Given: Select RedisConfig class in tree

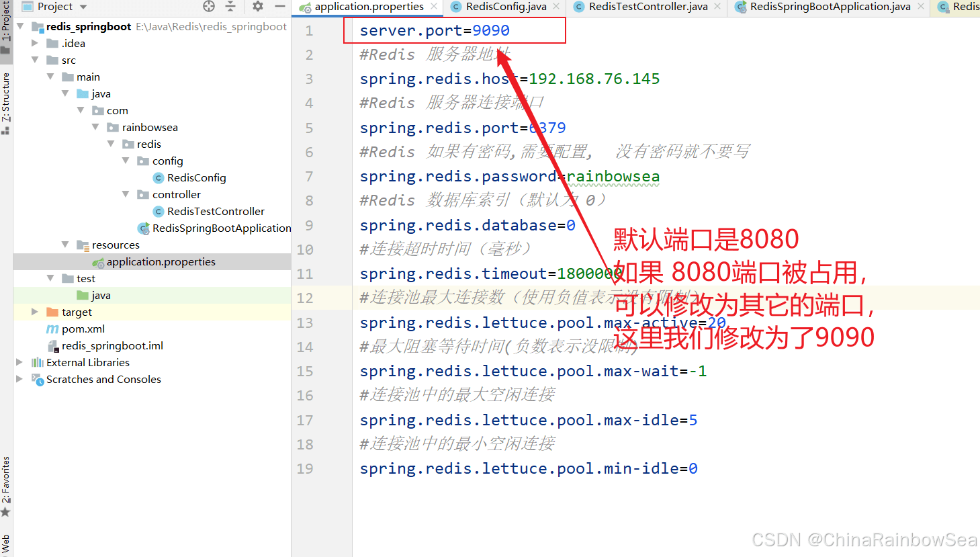Looking at the screenshot, I should pyautogui.click(x=196, y=177).
